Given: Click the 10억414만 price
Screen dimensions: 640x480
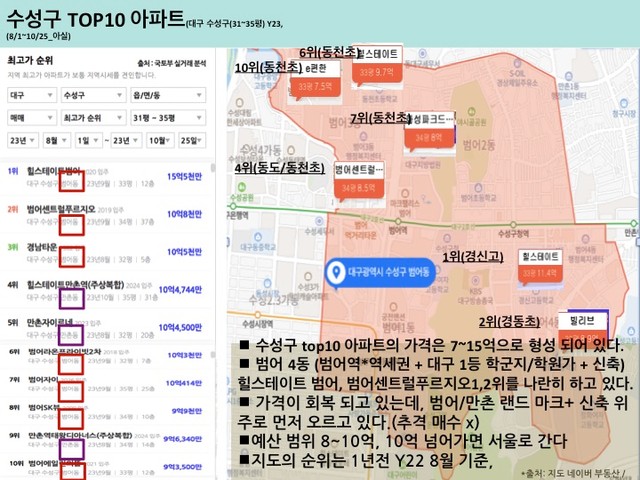Looking at the screenshot, I should (184, 383).
